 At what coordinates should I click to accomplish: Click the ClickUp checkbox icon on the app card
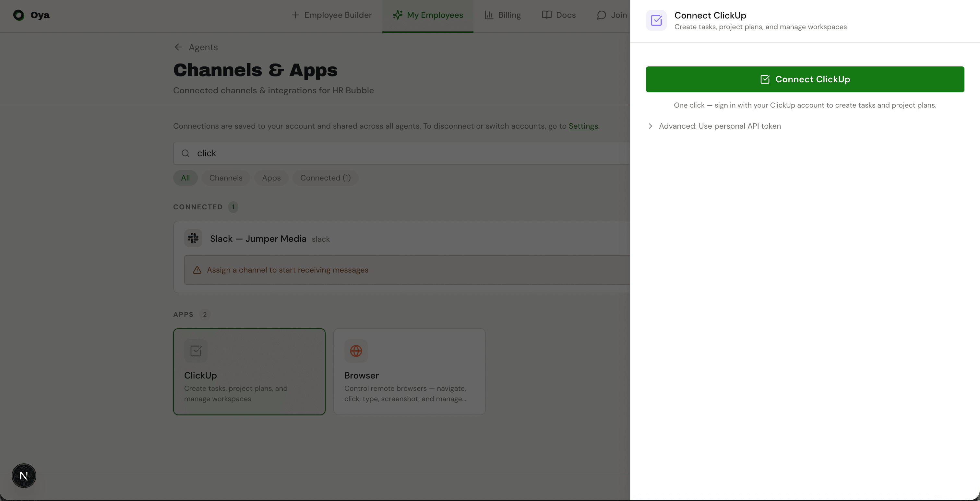(196, 350)
